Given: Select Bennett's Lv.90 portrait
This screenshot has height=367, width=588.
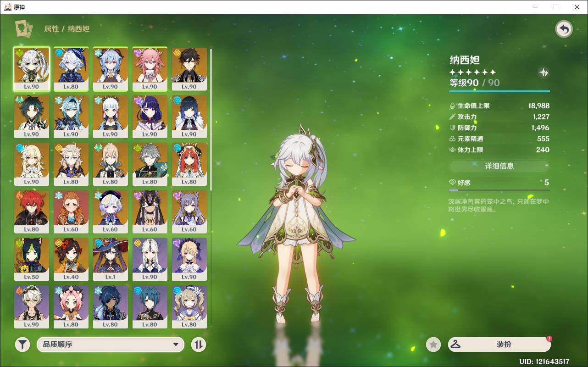Looking at the screenshot, I should 32,307.
